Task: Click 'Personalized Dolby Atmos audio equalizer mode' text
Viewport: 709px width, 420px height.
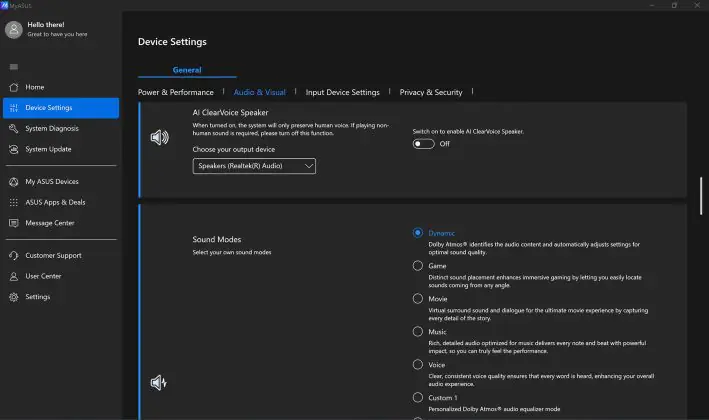Action: (x=494, y=409)
